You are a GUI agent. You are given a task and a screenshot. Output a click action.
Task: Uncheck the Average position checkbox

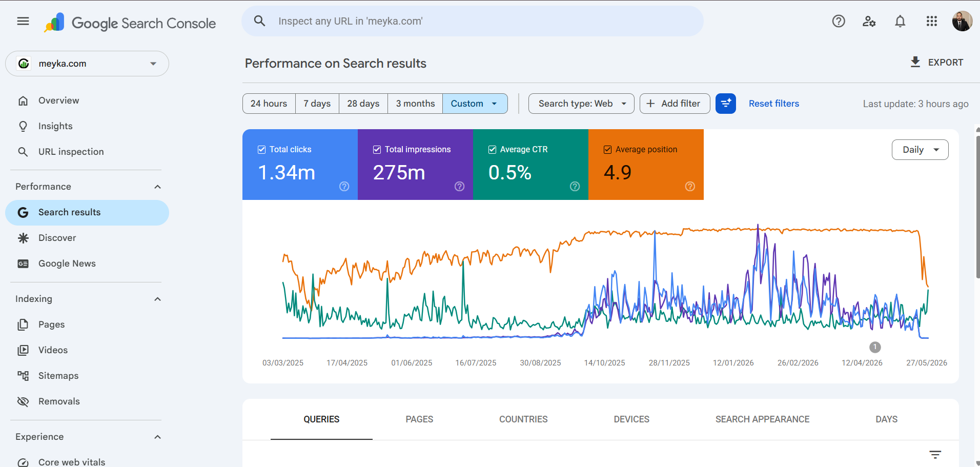coord(608,150)
